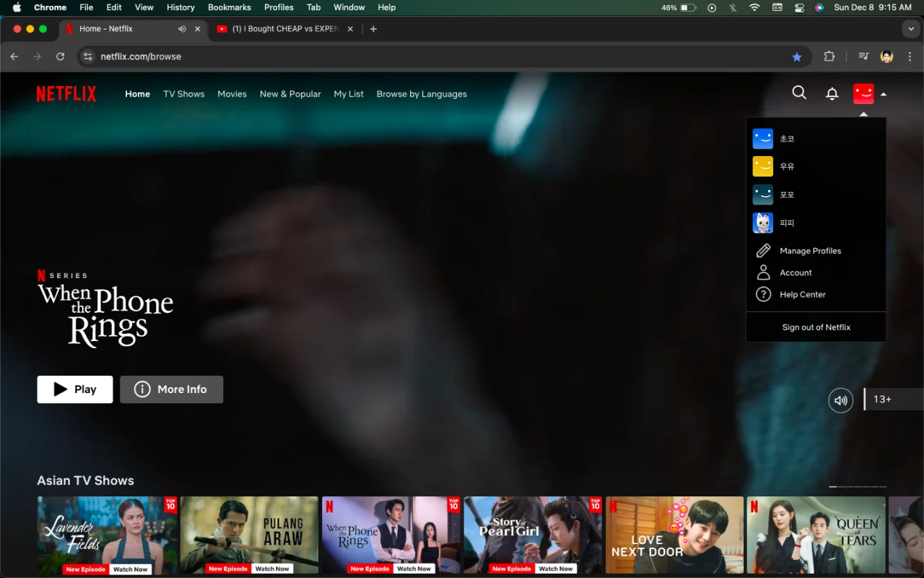
Task: Open macOS Control Center
Action: (x=799, y=7)
